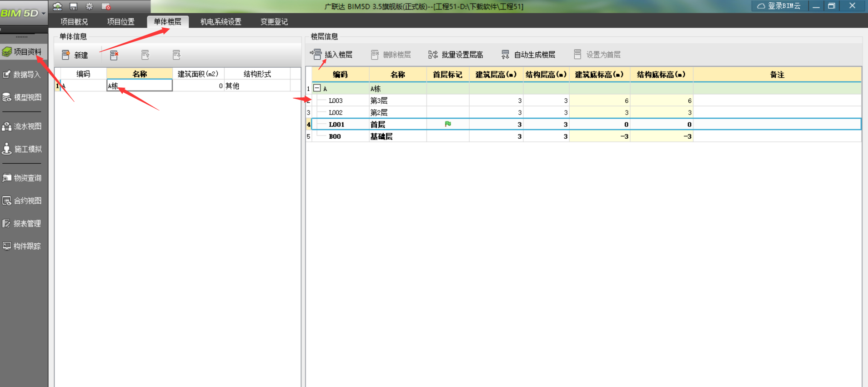Select the B00 floor row code

click(x=335, y=136)
